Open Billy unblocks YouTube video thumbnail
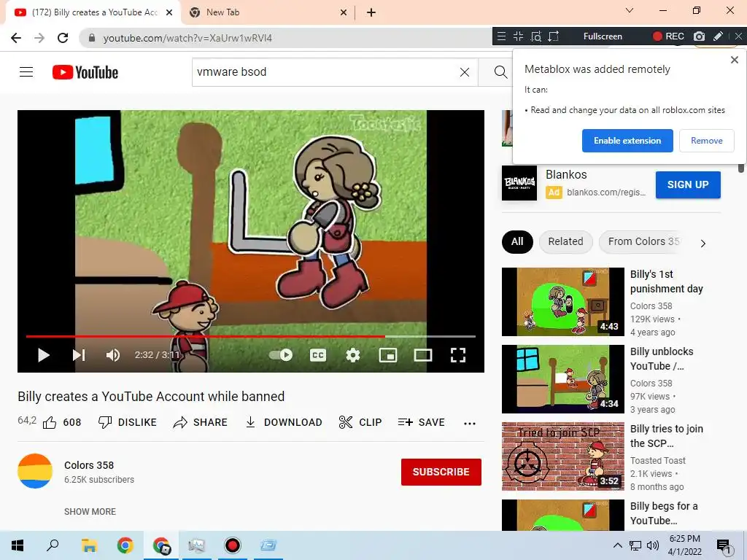This screenshot has height=560, width=747. [x=563, y=379]
